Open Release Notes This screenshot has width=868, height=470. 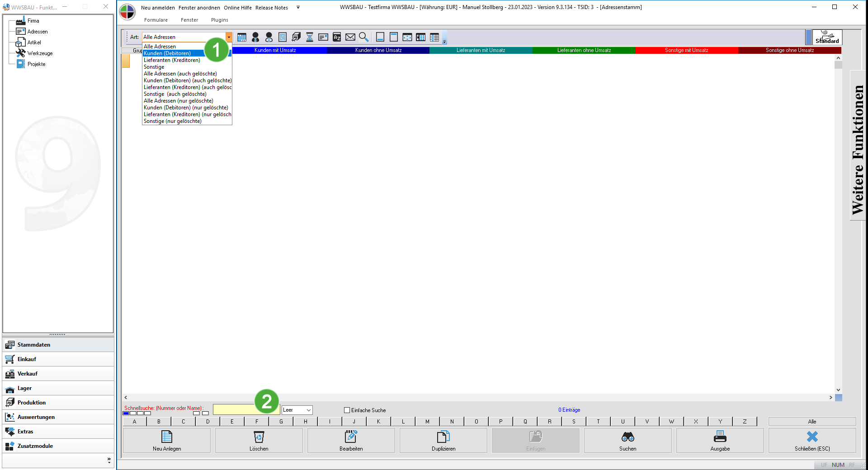pos(272,8)
